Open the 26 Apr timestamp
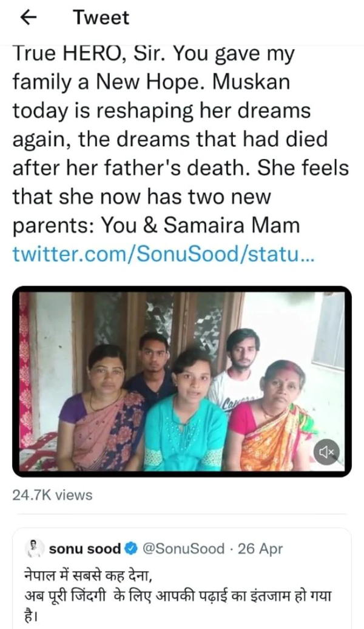The height and width of the screenshot is (629, 364). click(260, 549)
